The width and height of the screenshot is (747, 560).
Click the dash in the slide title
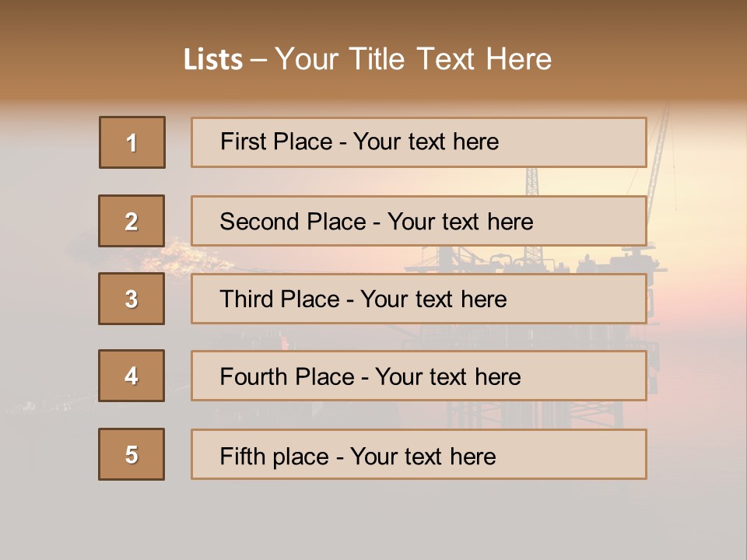[x=258, y=60]
